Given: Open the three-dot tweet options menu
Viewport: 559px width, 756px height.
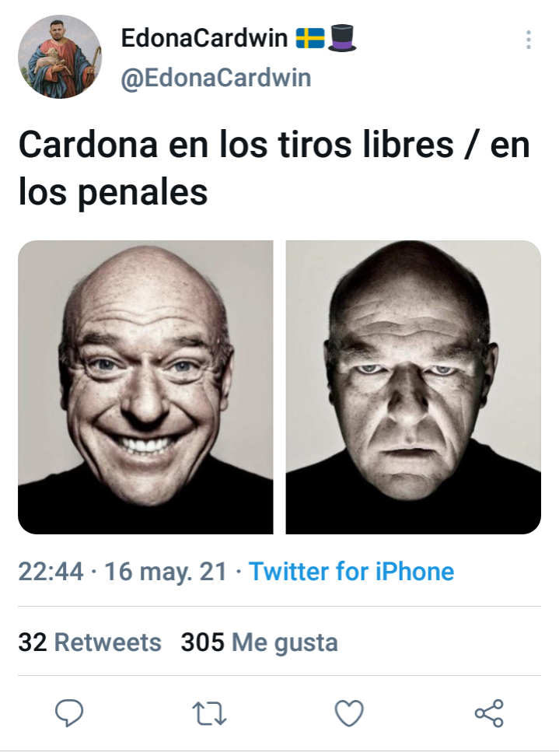Looking at the screenshot, I should tap(529, 40).
